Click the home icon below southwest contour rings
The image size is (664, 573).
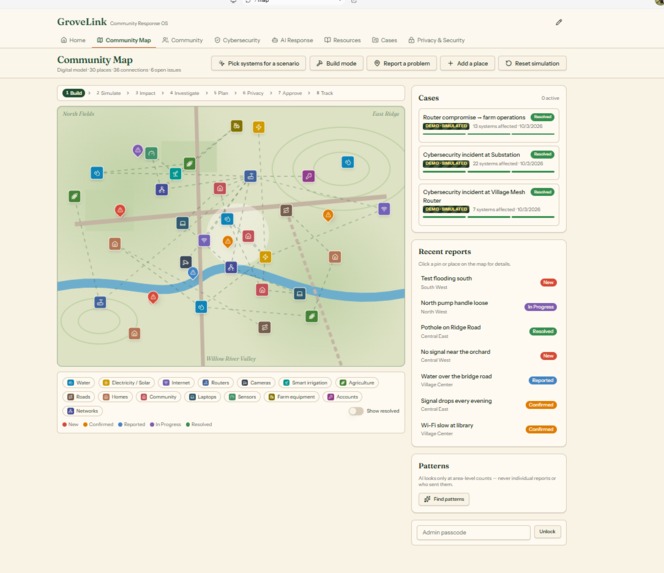click(134, 333)
